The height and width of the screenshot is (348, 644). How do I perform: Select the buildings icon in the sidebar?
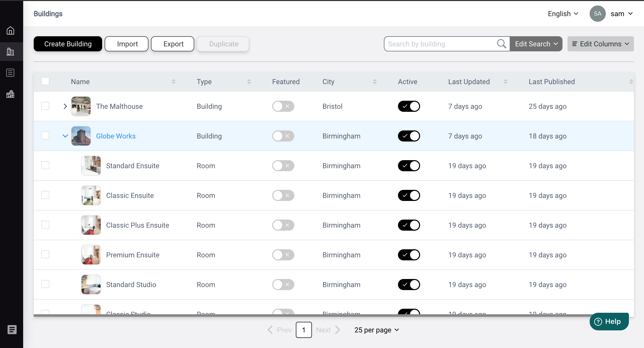pyautogui.click(x=10, y=52)
